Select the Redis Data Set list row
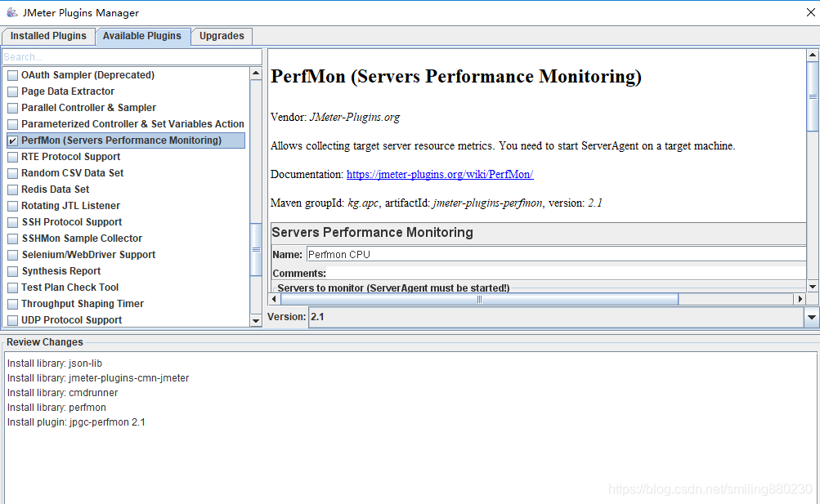The image size is (820, 504). 126,190
